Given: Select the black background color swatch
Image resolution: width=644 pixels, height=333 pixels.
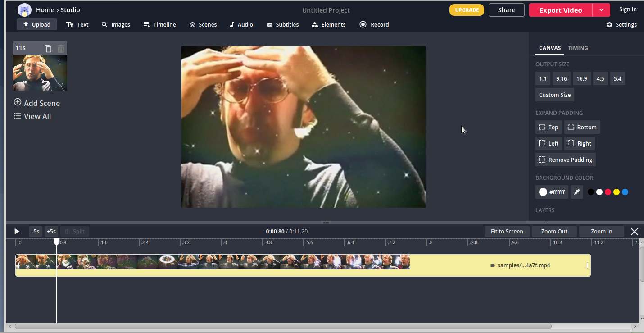Looking at the screenshot, I should click(x=591, y=192).
